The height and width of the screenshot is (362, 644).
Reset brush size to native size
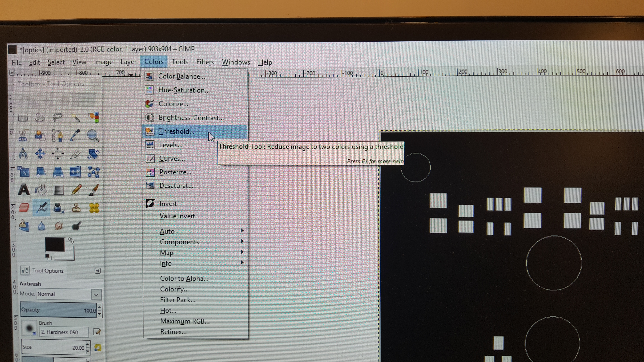[x=98, y=347]
